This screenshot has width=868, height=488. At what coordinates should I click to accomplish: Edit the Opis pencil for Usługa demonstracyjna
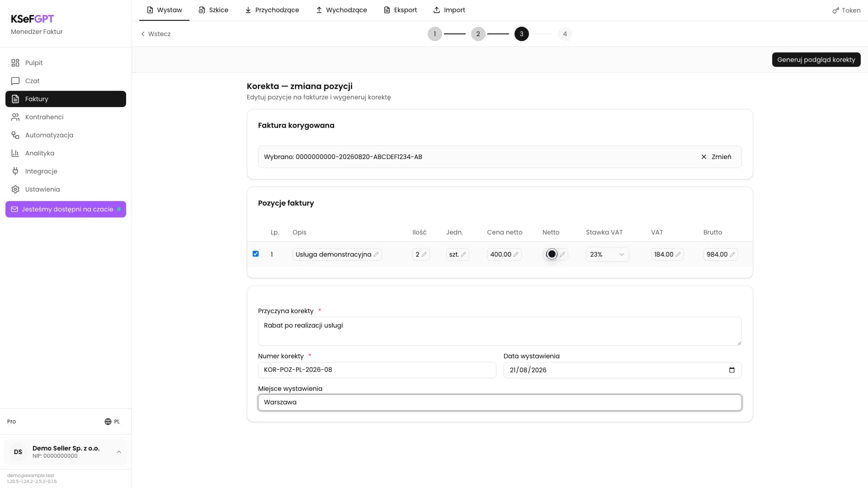click(x=376, y=254)
